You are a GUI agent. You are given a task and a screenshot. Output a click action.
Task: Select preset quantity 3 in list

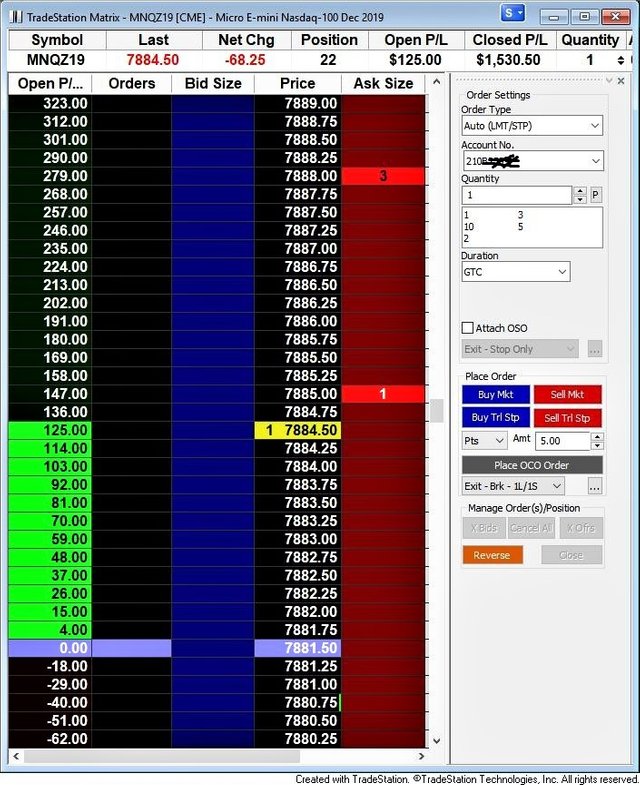click(x=520, y=215)
